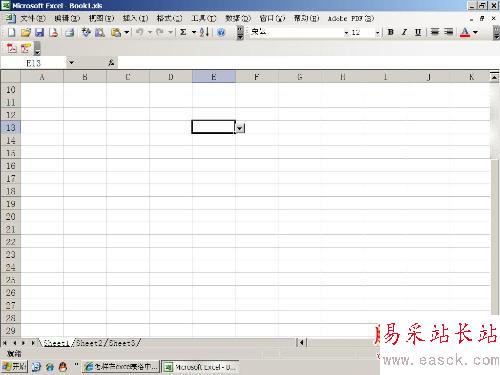
Task: Center align the cell text
Action: (x=435, y=32)
